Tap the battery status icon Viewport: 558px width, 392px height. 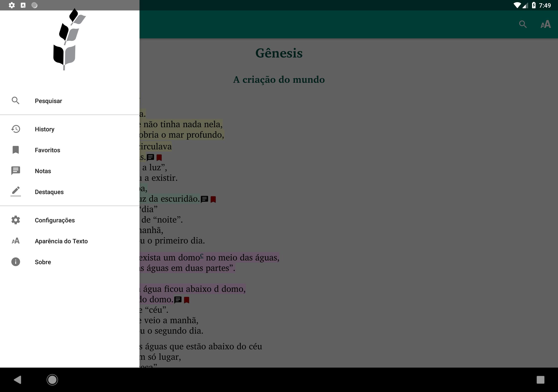tap(534, 5)
